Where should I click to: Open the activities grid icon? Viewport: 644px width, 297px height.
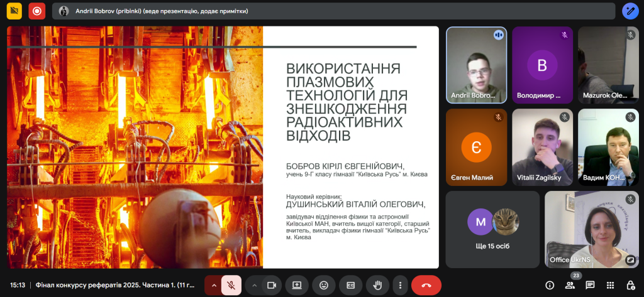click(x=610, y=285)
